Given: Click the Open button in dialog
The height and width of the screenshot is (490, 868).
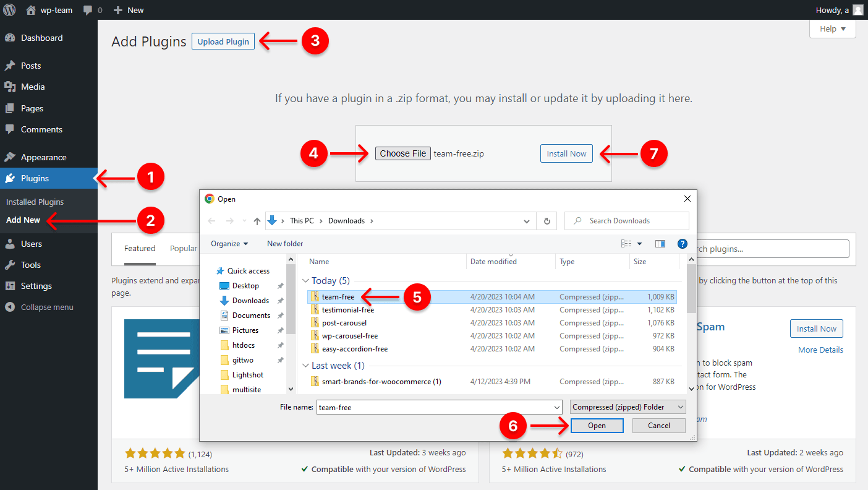Looking at the screenshot, I should pos(597,426).
